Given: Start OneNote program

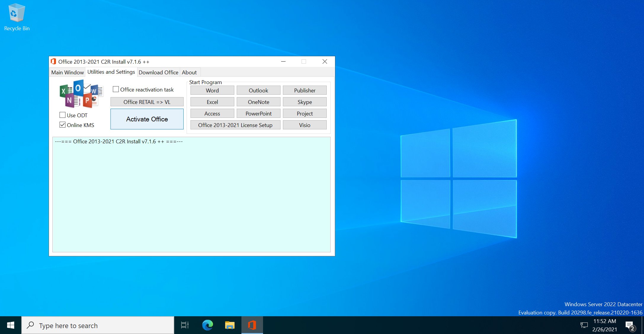Looking at the screenshot, I should tap(259, 102).
